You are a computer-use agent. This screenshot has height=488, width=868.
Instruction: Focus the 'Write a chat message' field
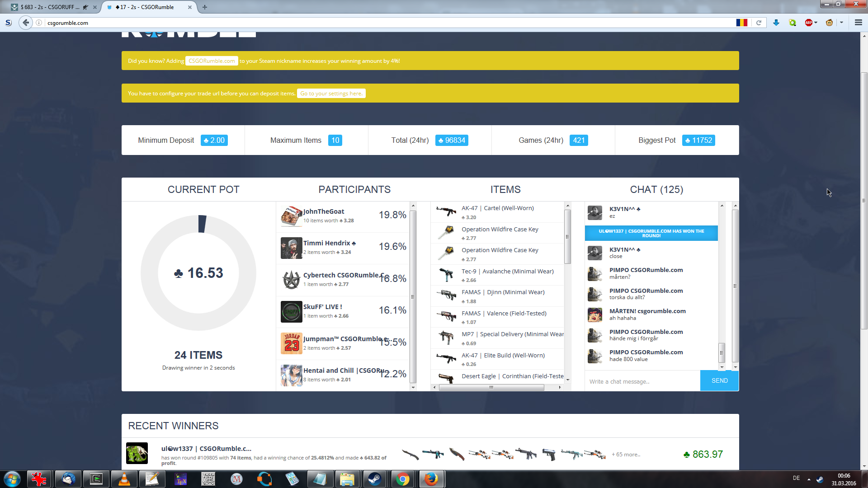pyautogui.click(x=642, y=381)
